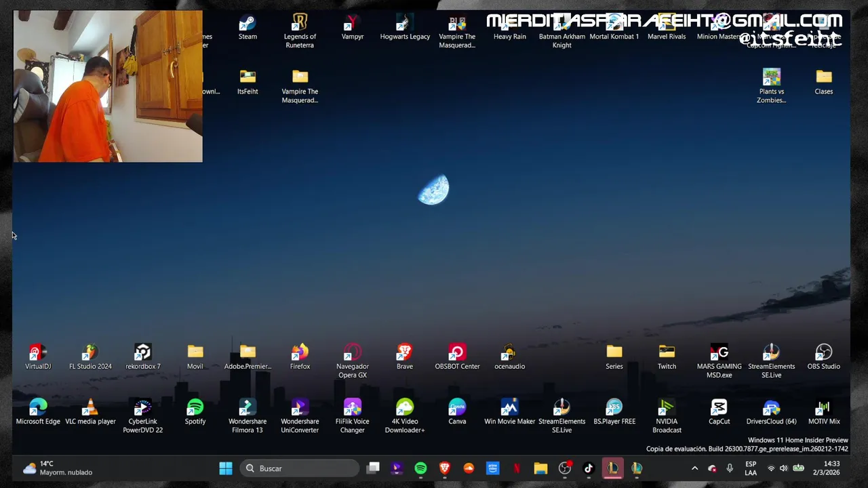Launch Canva from the desktop
Viewport: 868px width, 488px height.
457,412
